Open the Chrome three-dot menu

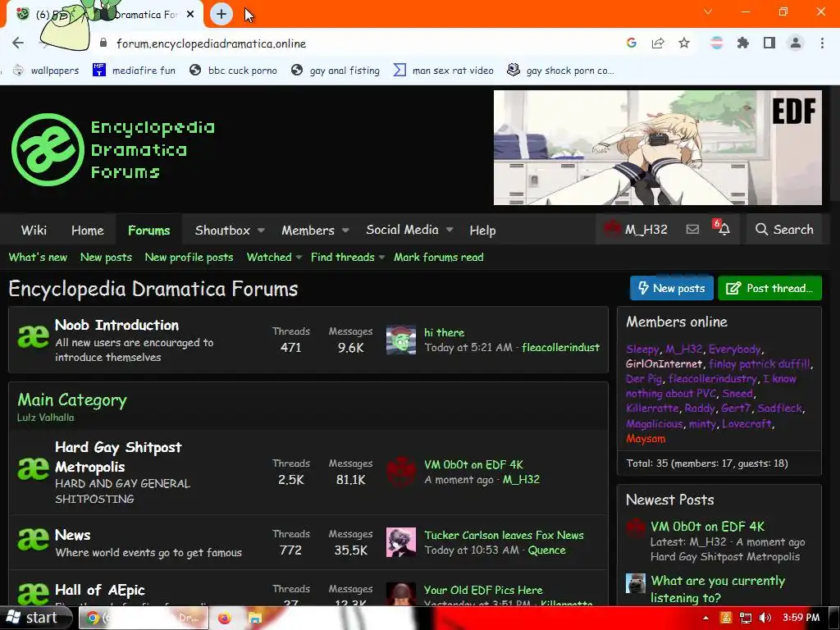pos(822,43)
